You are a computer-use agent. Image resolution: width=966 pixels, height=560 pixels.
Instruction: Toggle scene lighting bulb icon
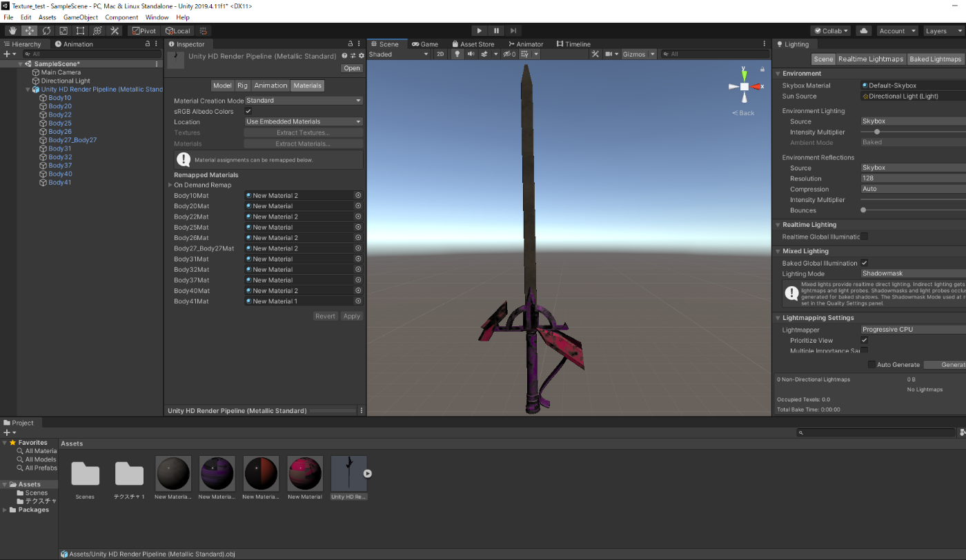tap(456, 54)
